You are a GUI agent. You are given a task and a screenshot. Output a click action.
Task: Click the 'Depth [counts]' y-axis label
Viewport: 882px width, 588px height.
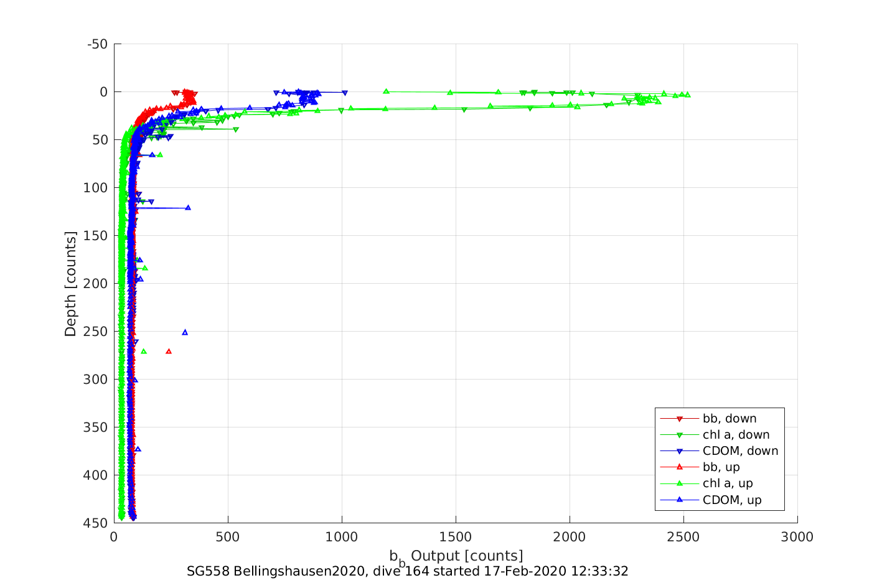pyautogui.click(x=70, y=284)
